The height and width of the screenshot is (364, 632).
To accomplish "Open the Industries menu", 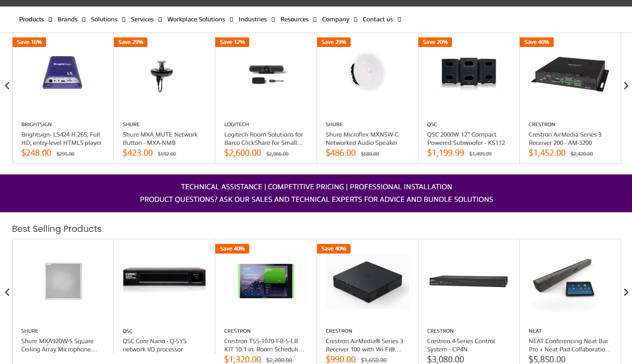I will [253, 20].
